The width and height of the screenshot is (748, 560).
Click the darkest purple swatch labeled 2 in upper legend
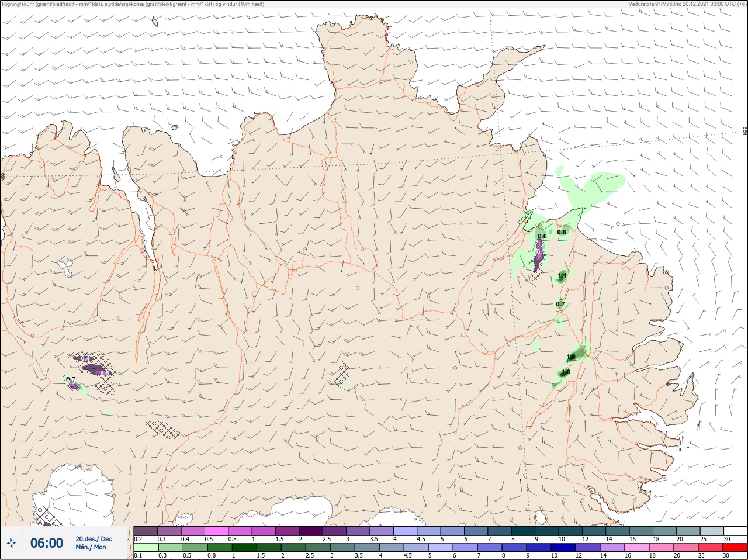click(x=311, y=531)
